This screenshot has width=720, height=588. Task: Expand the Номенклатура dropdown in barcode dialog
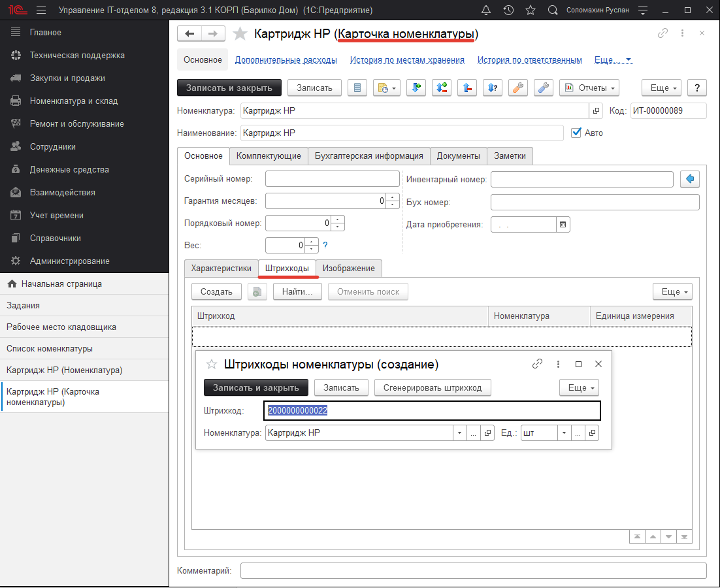(459, 433)
